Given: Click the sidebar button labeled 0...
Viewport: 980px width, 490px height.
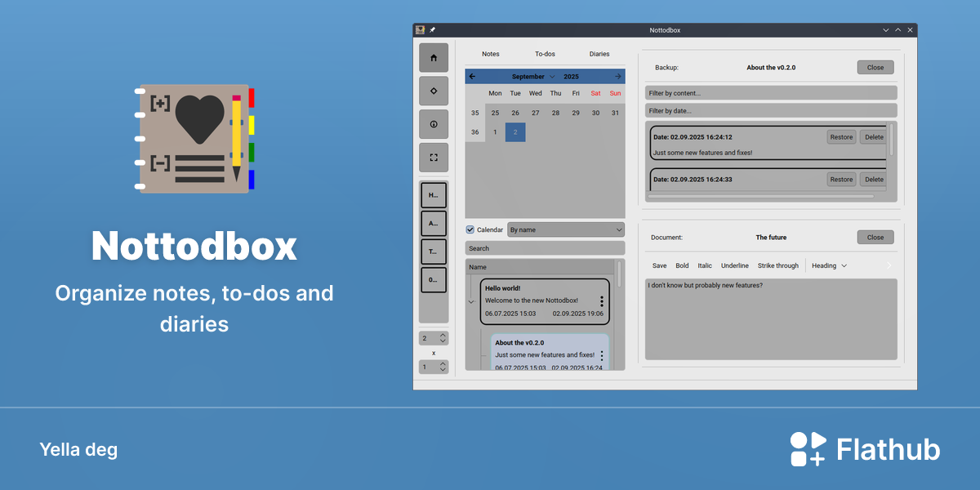Looking at the screenshot, I should tap(434, 279).
